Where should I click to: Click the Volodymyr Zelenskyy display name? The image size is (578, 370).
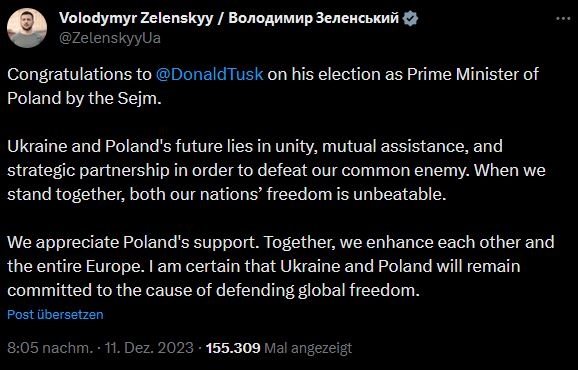[136, 18]
